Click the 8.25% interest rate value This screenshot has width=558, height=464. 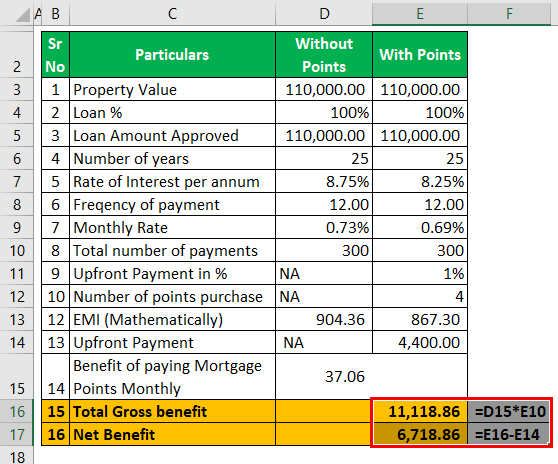(x=420, y=181)
